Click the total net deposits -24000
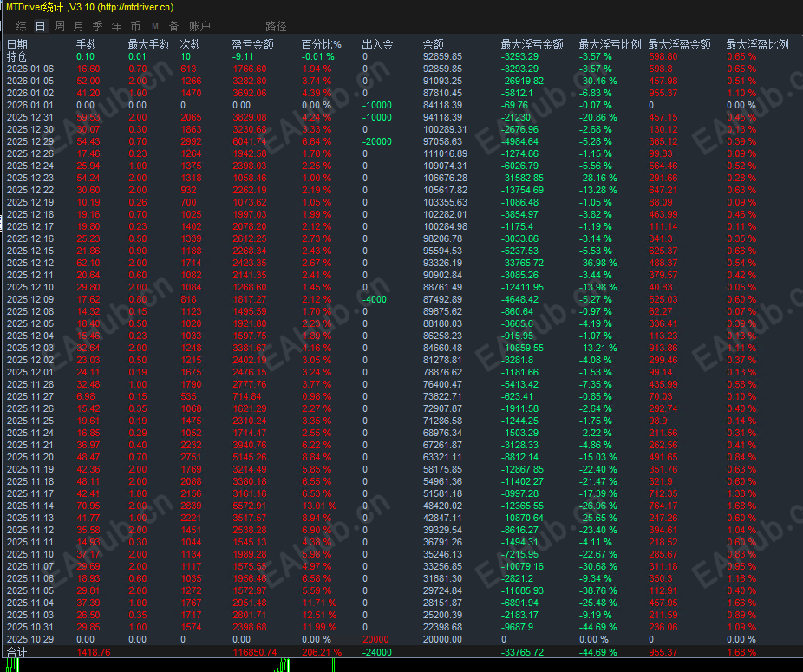This screenshot has height=672, width=803. click(377, 652)
